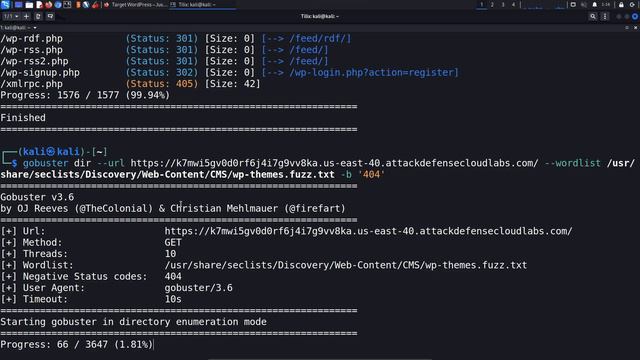
Task: Click the Status: 405 text
Action: (x=162, y=84)
